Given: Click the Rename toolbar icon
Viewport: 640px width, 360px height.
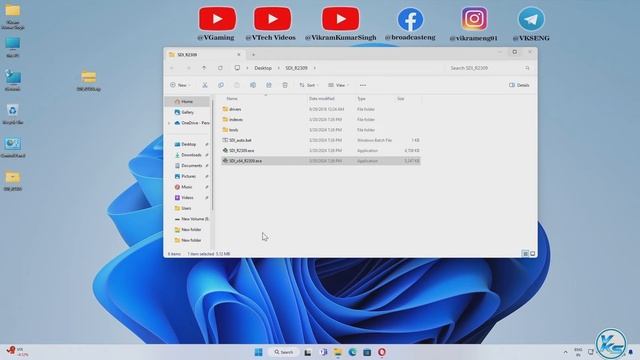Looking at the screenshot, I should (x=253, y=85).
